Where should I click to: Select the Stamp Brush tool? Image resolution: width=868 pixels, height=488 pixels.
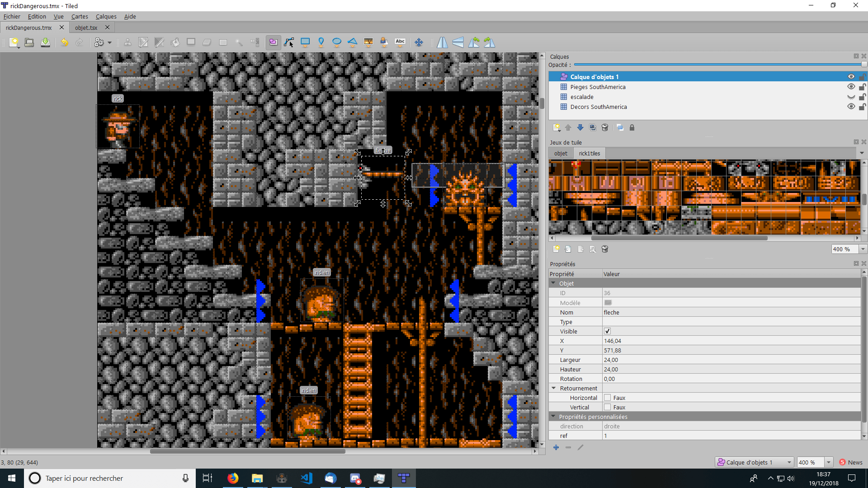tap(127, 42)
